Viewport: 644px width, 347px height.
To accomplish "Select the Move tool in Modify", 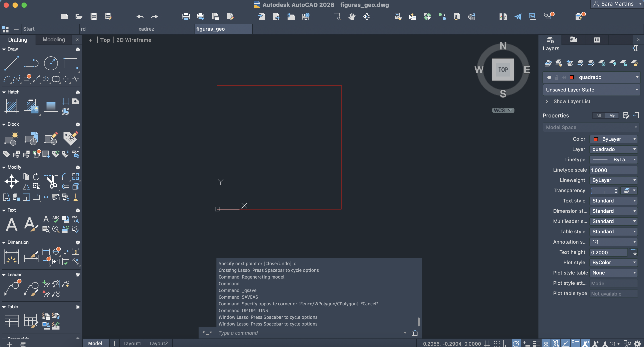I will click(x=11, y=181).
